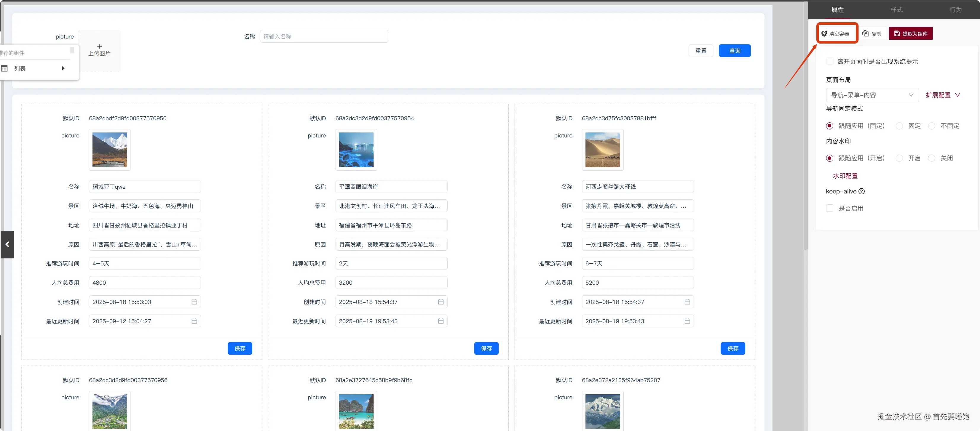Click the 名称 field 稻城亚丁qwe
Screen dimensions: 980x431
145,187
